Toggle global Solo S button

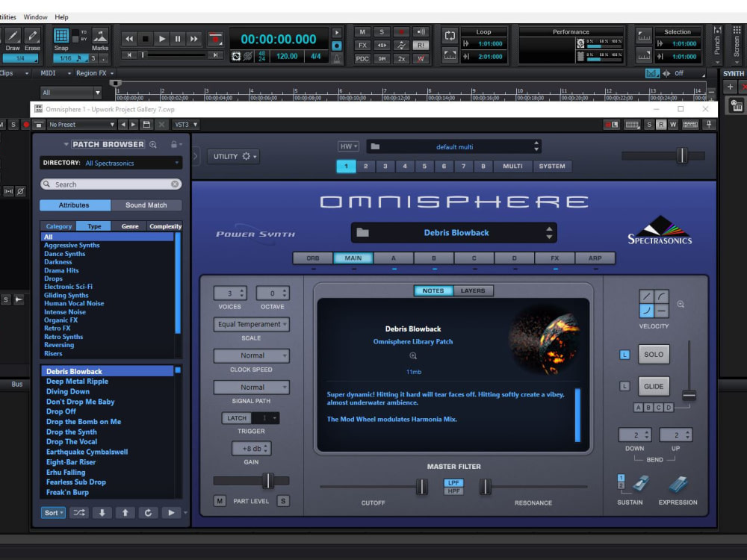click(382, 32)
